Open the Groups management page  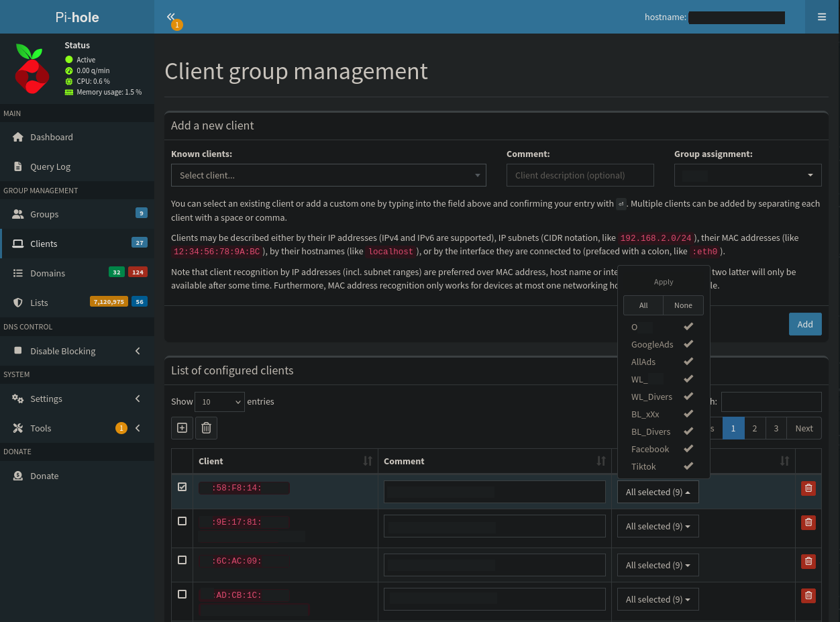tap(77, 214)
